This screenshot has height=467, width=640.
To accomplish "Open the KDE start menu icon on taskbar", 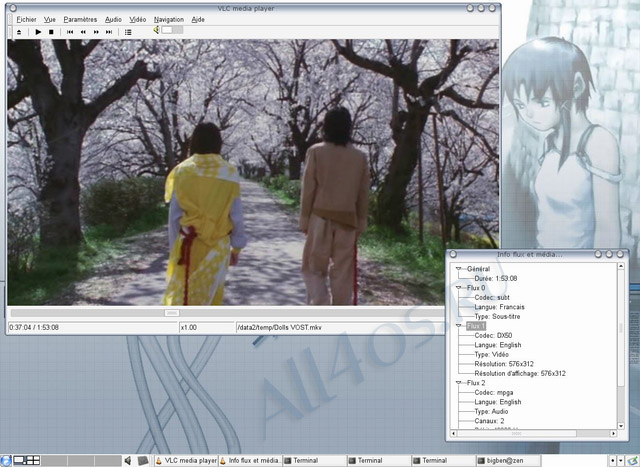I will [x=5, y=461].
